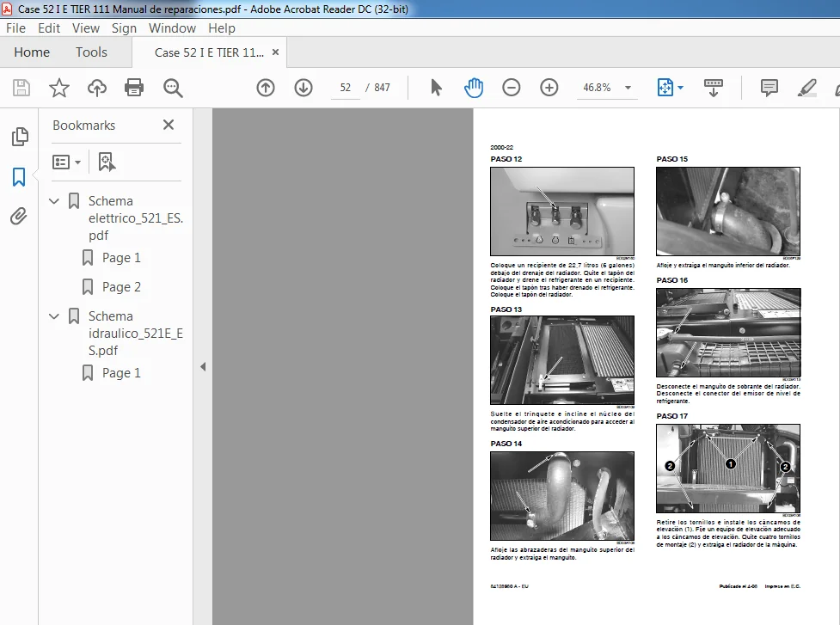Click the cloud upload share icon
This screenshot has width=840, height=625.
(97, 88)
